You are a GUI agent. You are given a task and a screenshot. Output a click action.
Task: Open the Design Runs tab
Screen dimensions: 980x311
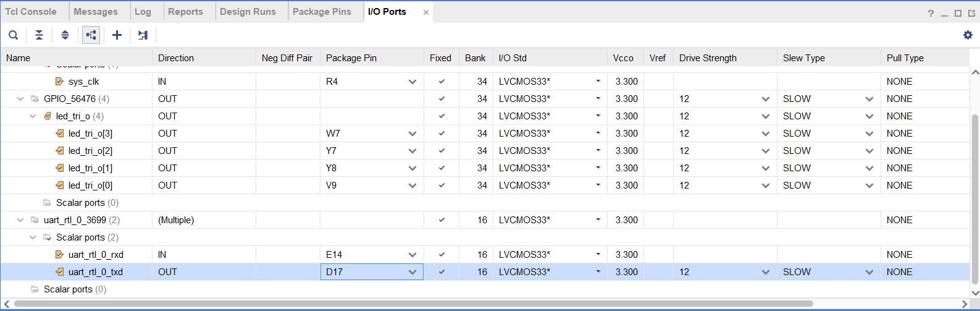click(x=248, y=12)
